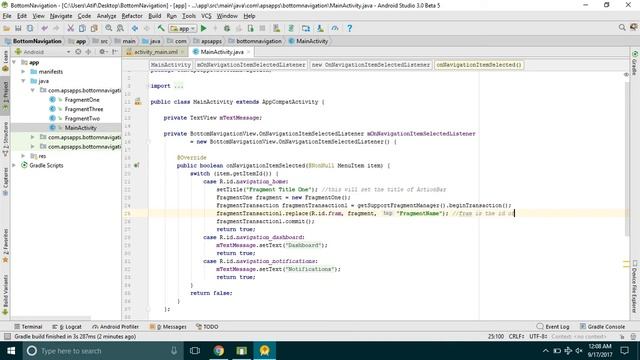This screenshot has height=360, width=640.
Task: Click the Replace icon in toolbar
Action: (120, 28)
